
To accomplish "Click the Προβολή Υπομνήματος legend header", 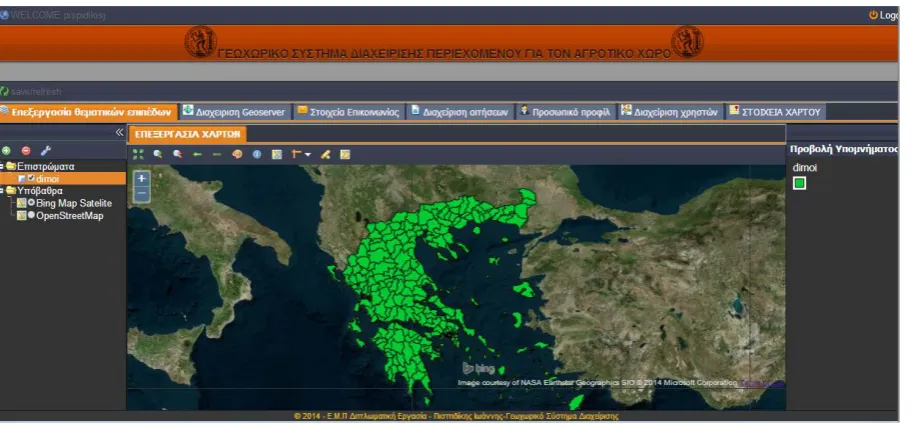I will [x=844, y=149].
